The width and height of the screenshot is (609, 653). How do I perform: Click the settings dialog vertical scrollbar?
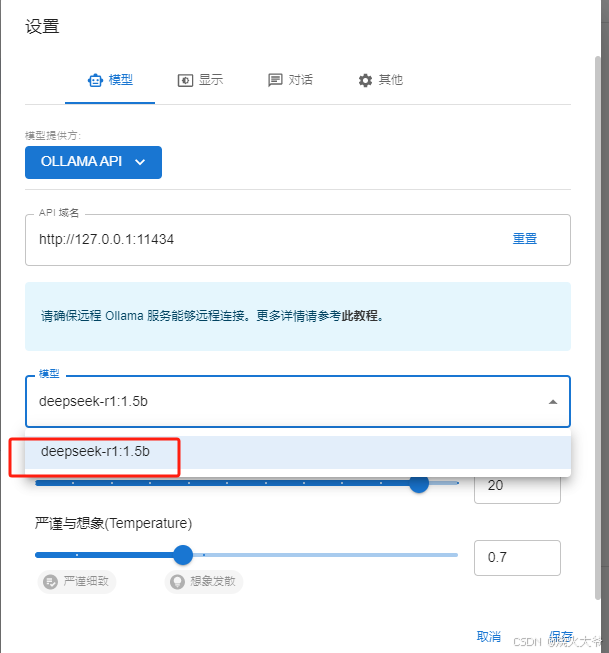pos(598,328)
